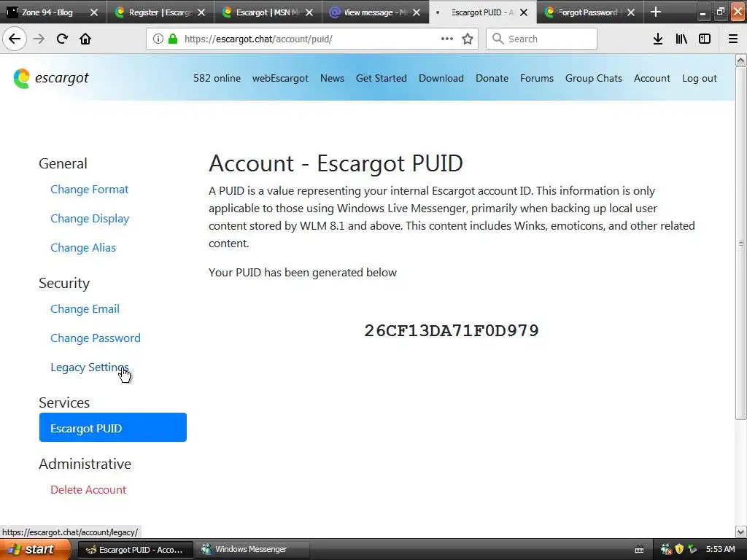Visit the Donate page
The width and height of the screenshot is (747, 560).
pyautogui.click(x=492, y=78)
